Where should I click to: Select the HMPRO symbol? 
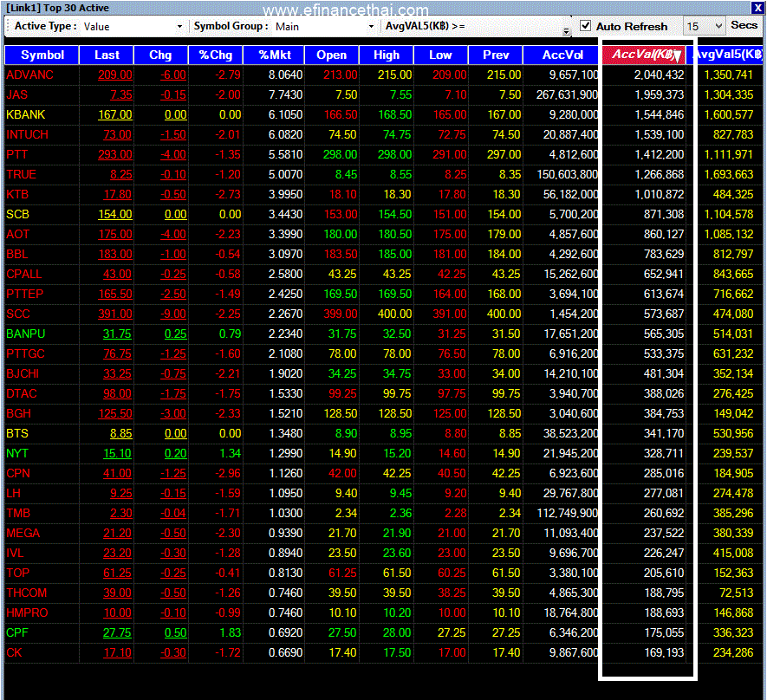coord(28,613)
